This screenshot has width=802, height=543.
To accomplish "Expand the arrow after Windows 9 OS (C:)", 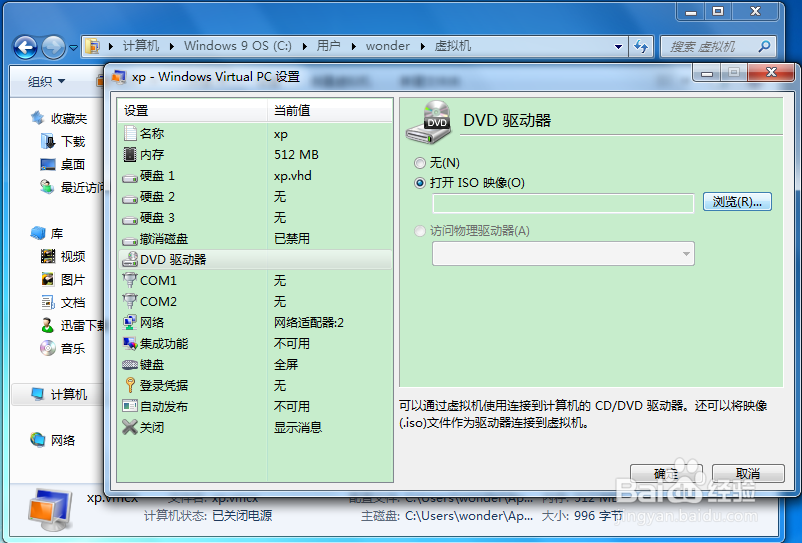I will [x=305, y=47].
